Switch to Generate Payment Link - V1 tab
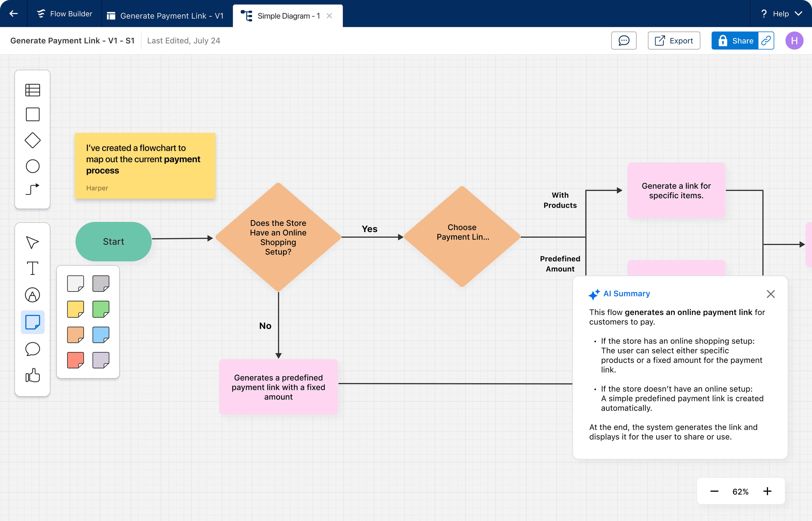 pos(166,16)
